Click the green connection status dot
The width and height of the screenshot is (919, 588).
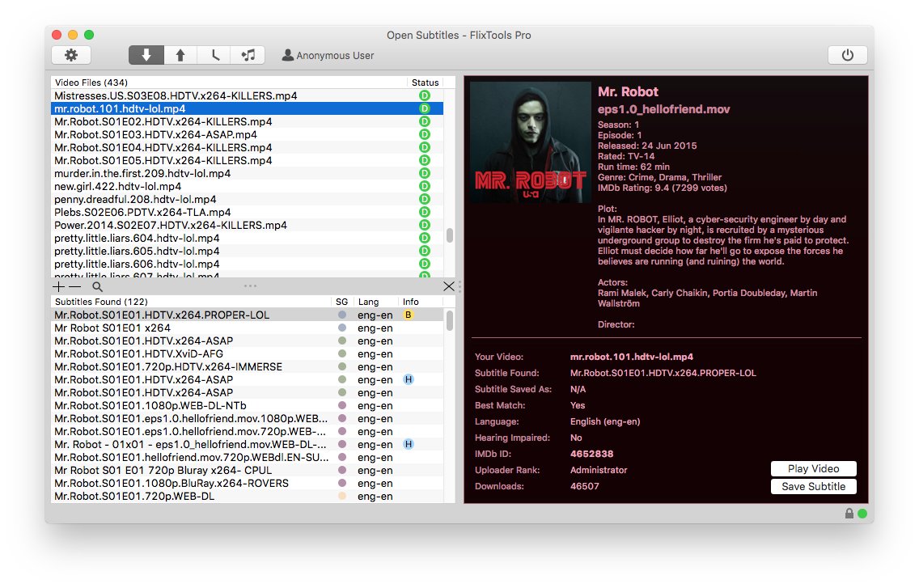(862, 514)
